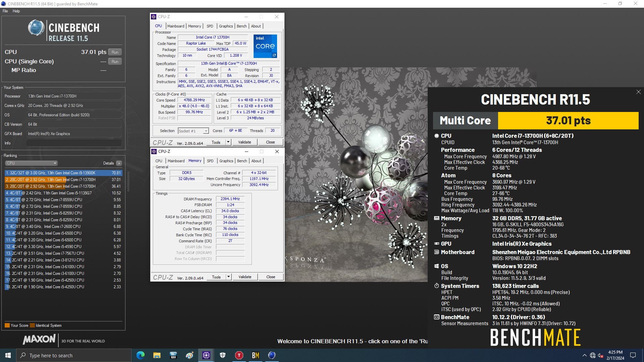Open CPU tab in lower CPU-Z window
The width and height of the screenshot is (644, 362).
click(x=159, y=161)
